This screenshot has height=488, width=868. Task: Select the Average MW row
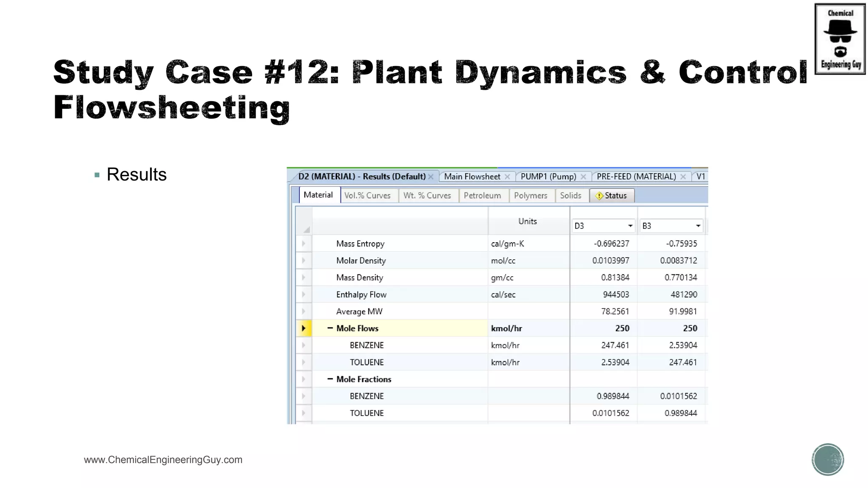tap(359, 311)
